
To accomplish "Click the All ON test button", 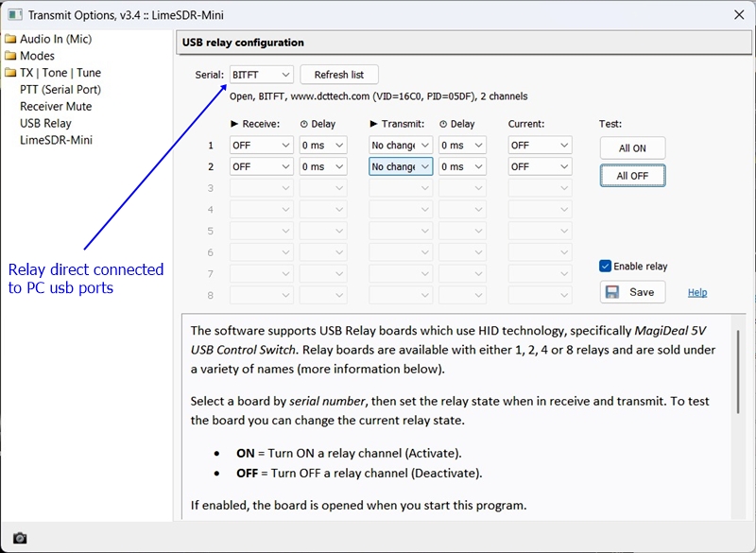I will (632, 148).
